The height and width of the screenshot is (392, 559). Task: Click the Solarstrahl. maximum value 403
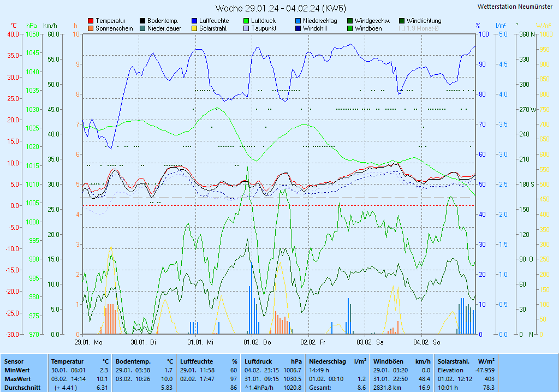click(x=490, y=379)
